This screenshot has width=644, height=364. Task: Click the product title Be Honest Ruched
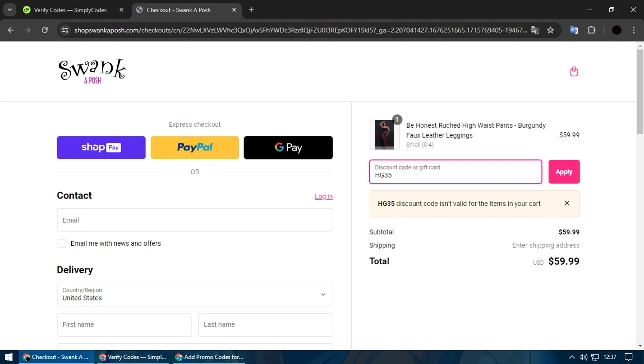[x=476, y=130]
